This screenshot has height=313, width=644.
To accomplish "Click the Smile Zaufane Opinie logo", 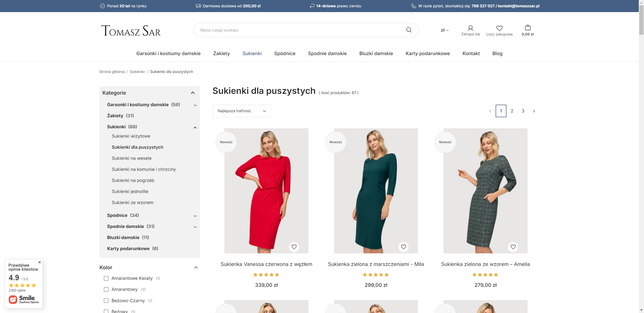I will [x=24, y=299].
